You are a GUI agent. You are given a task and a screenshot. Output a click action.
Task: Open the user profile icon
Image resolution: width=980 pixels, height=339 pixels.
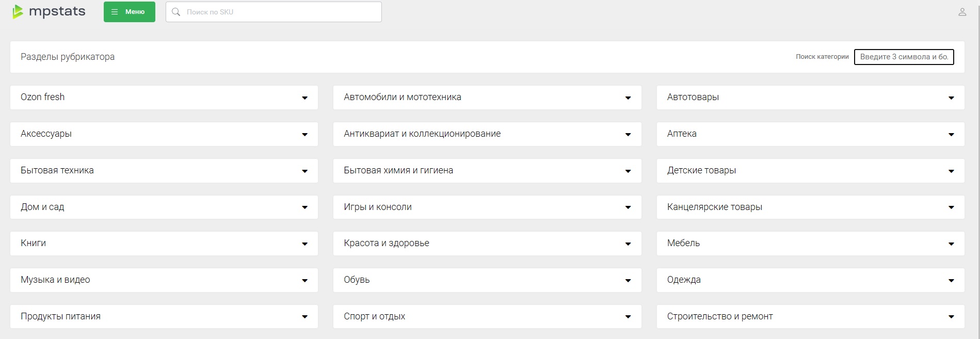pyautogui.click(x=962, y=12)
